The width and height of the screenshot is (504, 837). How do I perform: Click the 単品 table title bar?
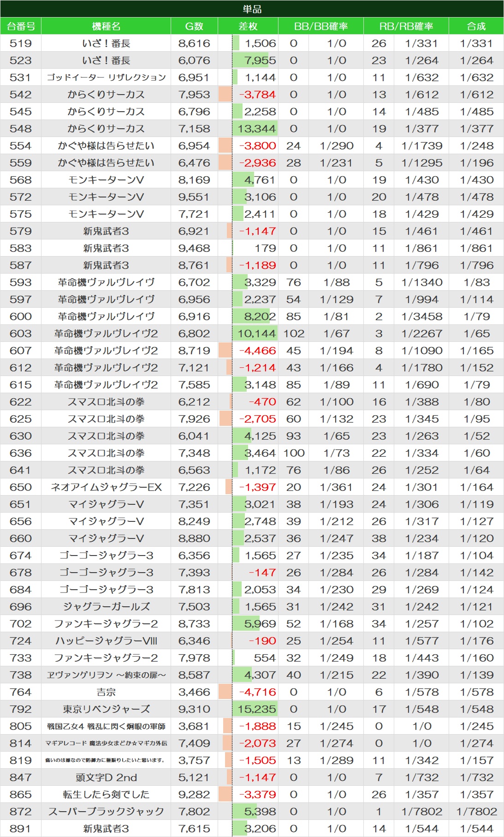pos(252,9)
